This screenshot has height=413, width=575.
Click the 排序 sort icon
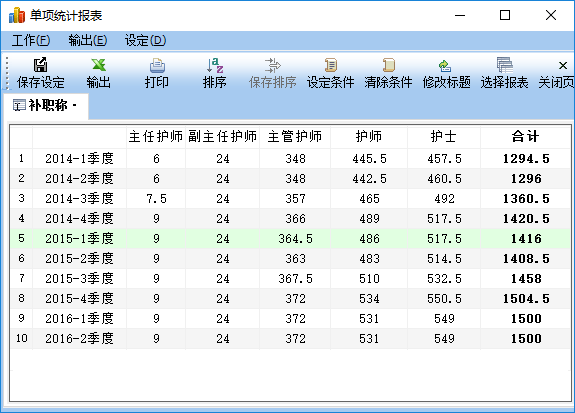[x=215, y=65]
